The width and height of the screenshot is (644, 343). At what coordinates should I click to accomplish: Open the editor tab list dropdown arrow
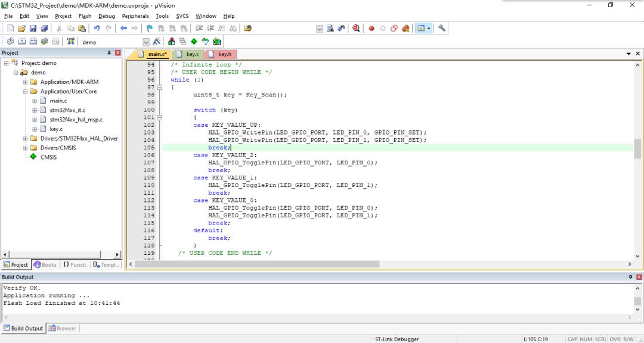click(x=628, y=54)
